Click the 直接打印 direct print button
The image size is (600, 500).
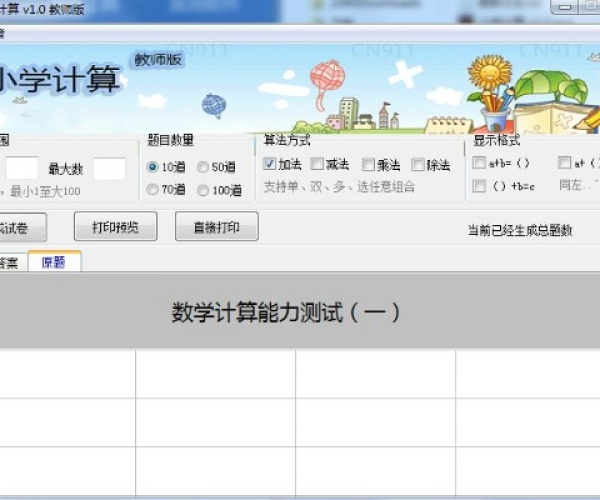(217, 226)
